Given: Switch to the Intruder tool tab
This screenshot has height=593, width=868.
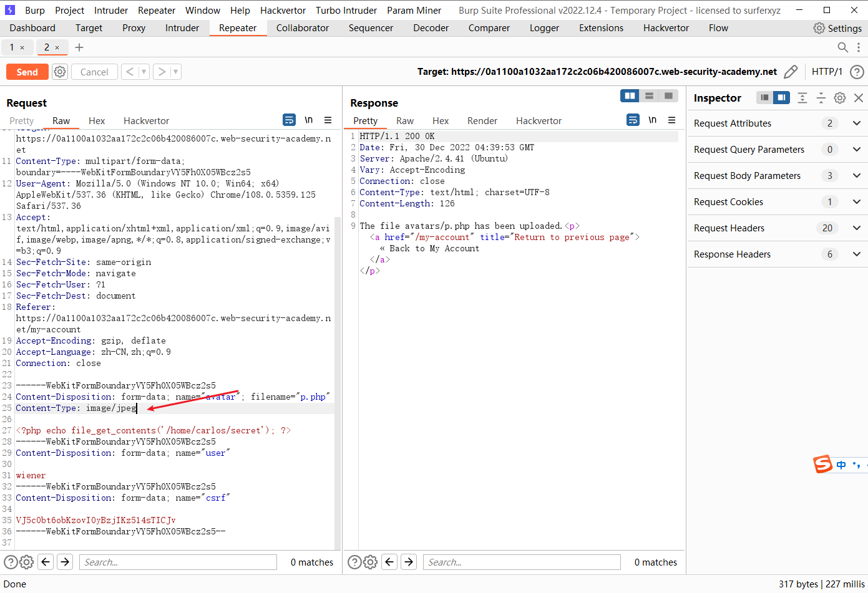Looking at the screenshot, I should point(182,28).
